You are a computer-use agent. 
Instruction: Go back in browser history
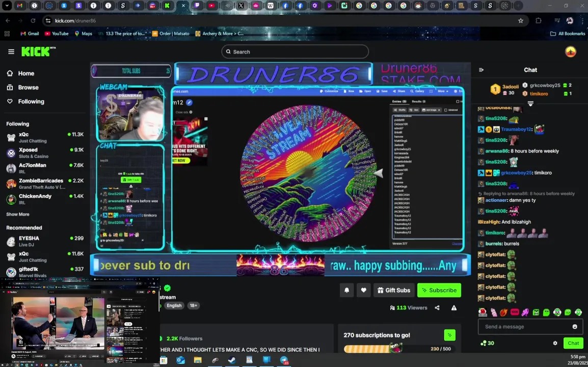click(8, 20)
